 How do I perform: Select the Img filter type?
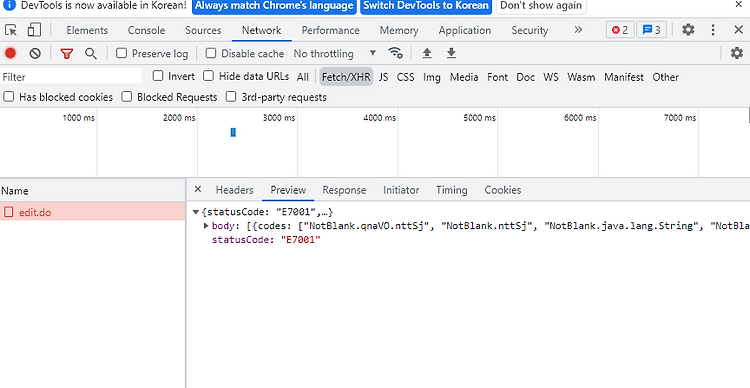pyautogui.click(x=431, y=77)
